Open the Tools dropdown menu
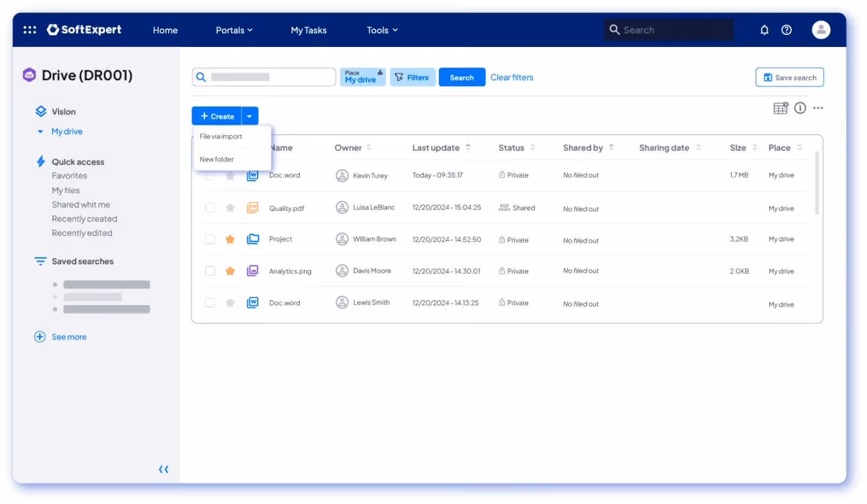867x504 pixels. tap(382, 30)
